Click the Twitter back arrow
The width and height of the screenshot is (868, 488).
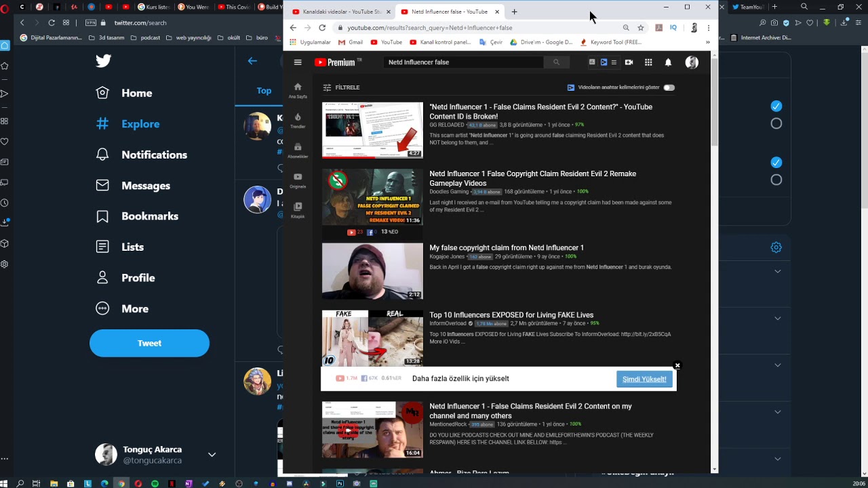(252, 61)
